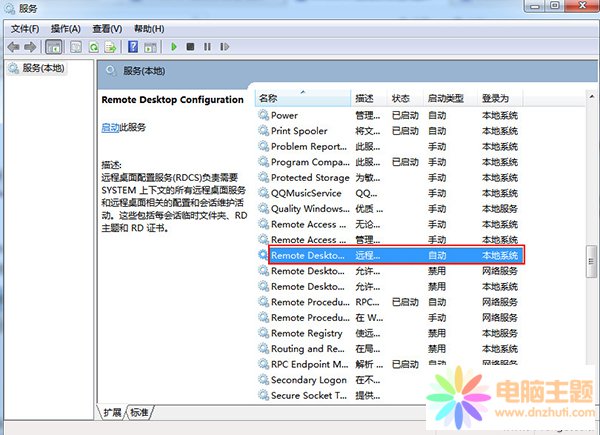Select Remote Procedu... RPC... service
Viewport: 600px width, 435px height.
[388, 302]
